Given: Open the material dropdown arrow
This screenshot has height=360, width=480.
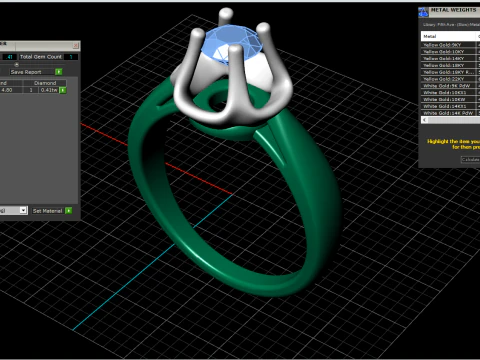Looking at the screenshot, I should click(x=23, y=210).
